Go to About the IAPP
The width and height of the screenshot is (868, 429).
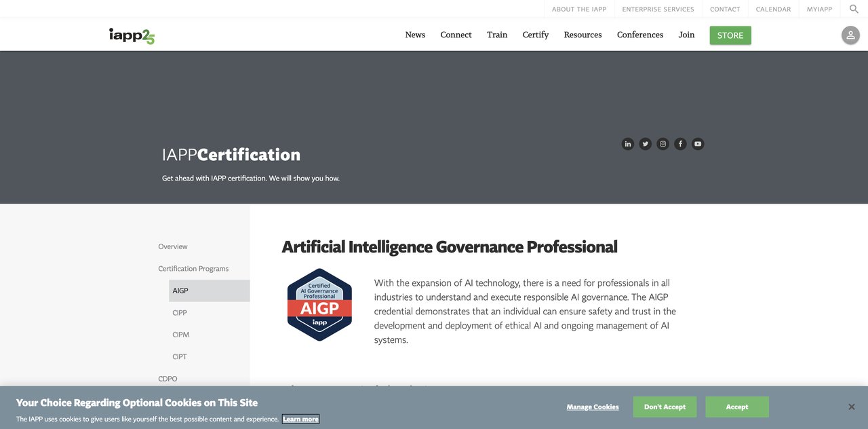point(578,10)
